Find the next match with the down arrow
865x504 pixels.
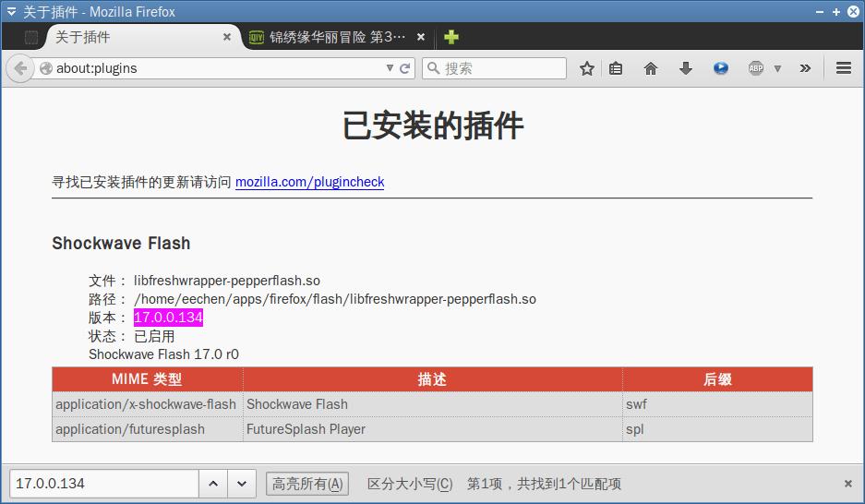(242, 484)
